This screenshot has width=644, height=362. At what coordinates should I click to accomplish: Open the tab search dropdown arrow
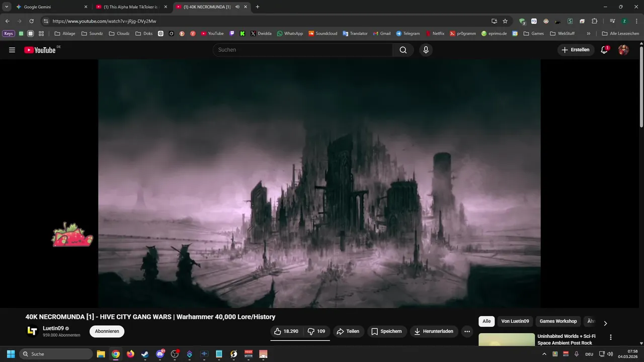coord(7,7)
